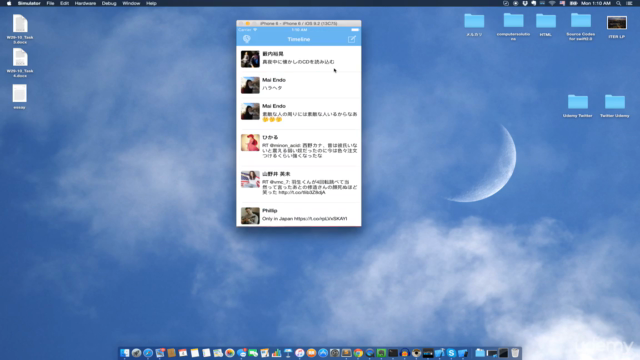Open Terminal black icon in Dock
Viewport: 640px width, 360px height.
393,353
